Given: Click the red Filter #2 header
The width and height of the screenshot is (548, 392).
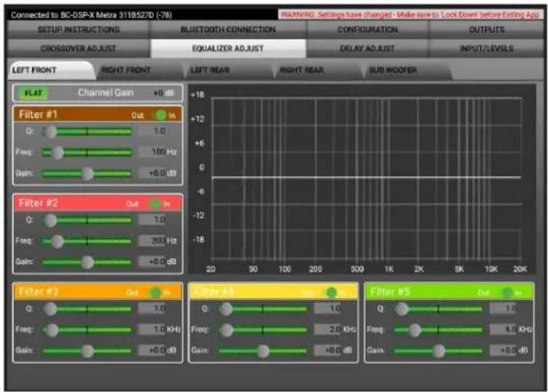Looking at the screenshot, I should pyautogui.click(x=97, y=203).
